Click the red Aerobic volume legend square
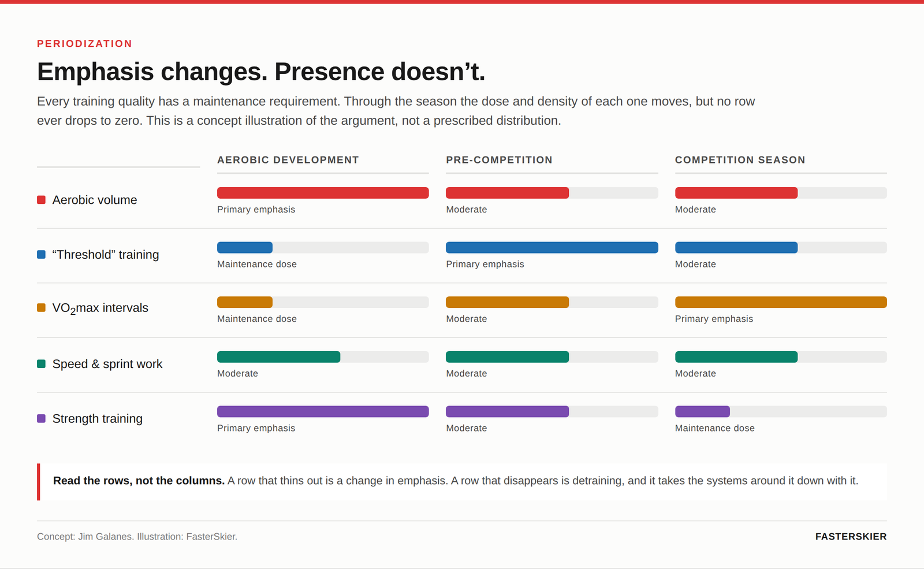This screenshot has height=569, width=924. click(x=41, y=200)
